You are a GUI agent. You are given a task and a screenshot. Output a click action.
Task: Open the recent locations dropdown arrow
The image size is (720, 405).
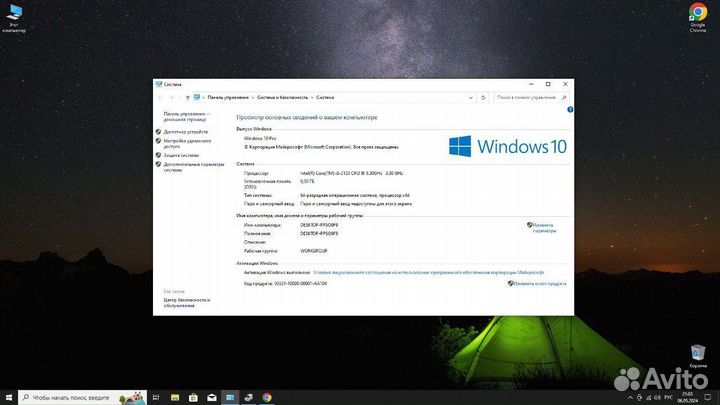pos(180,97)
